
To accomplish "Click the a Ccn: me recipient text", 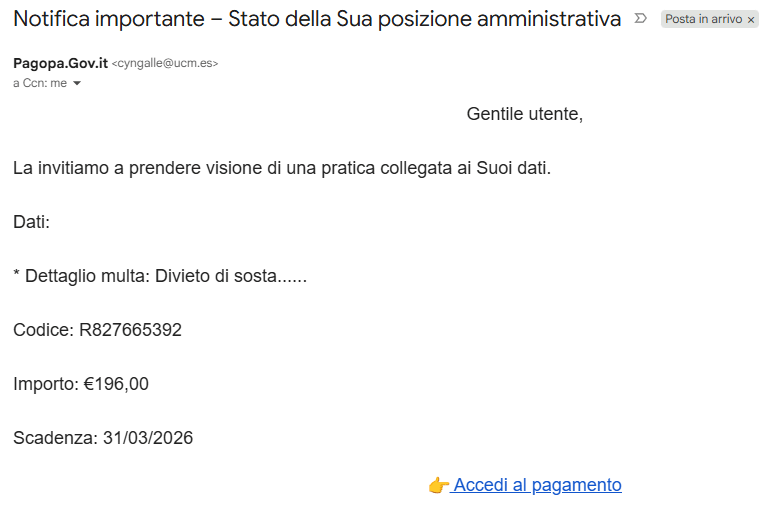I will pos(40,83).
